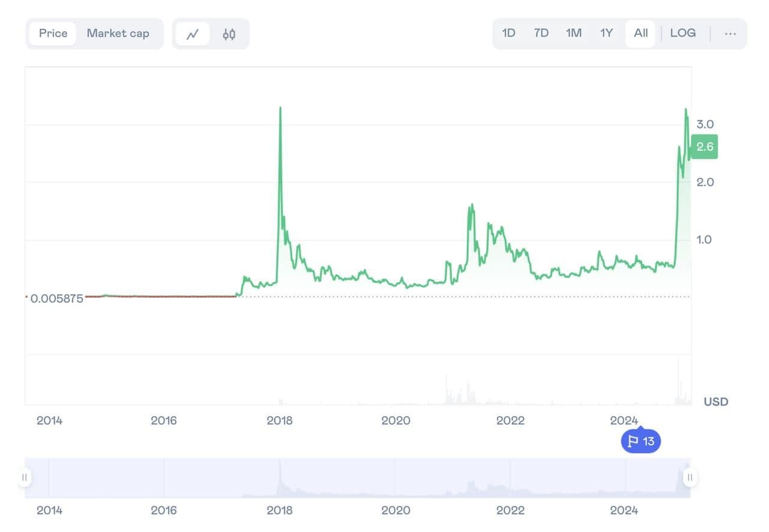
Task: Open the more options ellipsis menu
Action: click(730, 34)
